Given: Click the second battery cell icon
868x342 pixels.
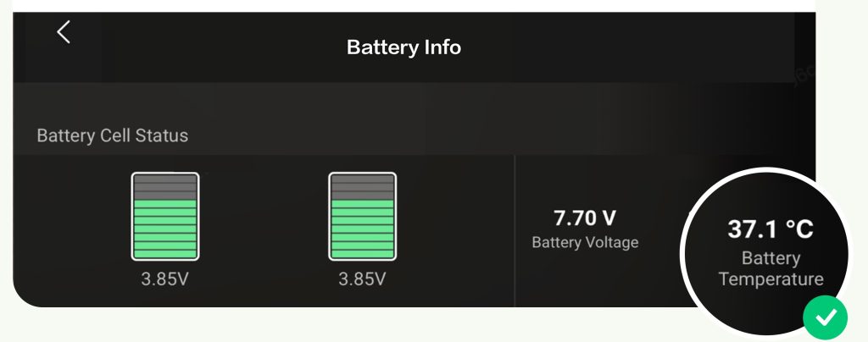Looking at the screenshot, I should click(362, 216).
